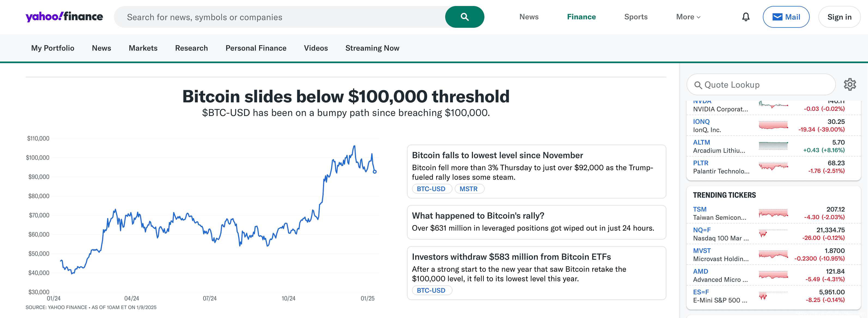The width and height of the screenshot is (868, 318).
Task: Click the green search magnifier button
Action: pyautogui.click(x=464, y=17)
